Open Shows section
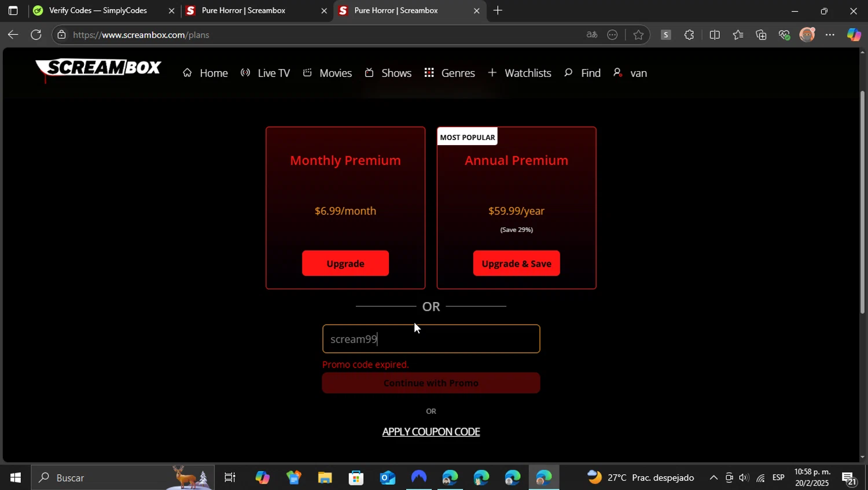 388,73
